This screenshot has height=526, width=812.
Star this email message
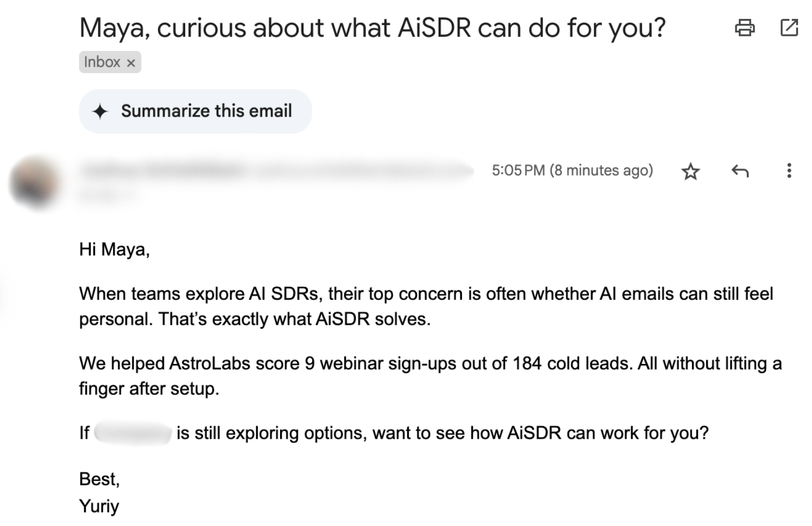pyautogui.click(x=690, y=171)
